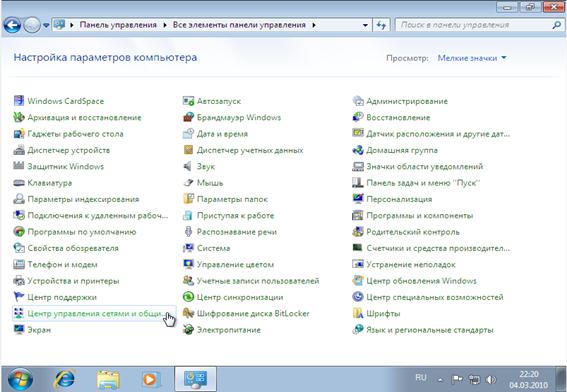The width and height of the screenshot is (567, 392).
Task: Open the Центр поддержки flag icon
Action: click(19, 297)
